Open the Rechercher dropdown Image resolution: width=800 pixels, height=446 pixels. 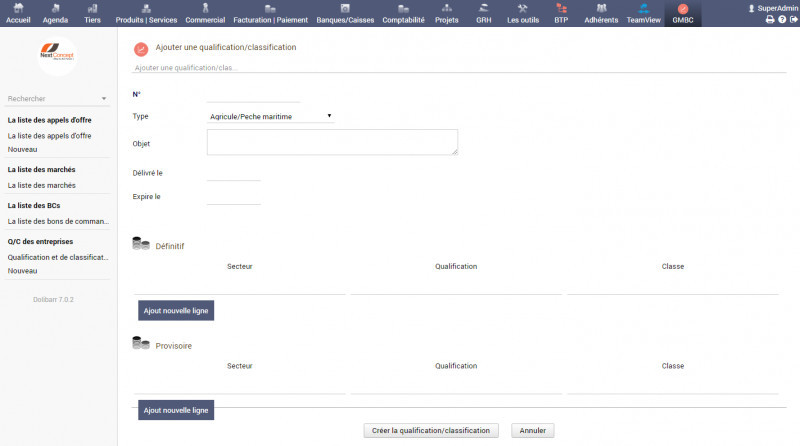click(x=57, y=98)
